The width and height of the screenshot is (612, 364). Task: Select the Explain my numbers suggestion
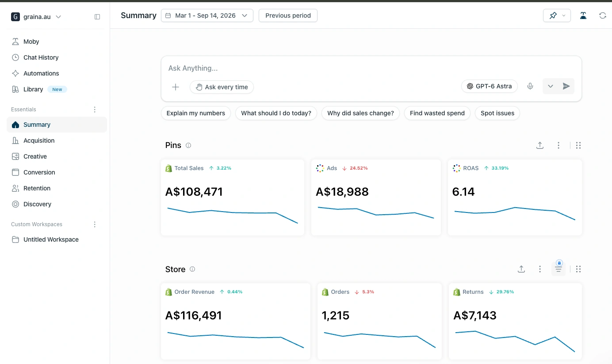tap(196, 113)
